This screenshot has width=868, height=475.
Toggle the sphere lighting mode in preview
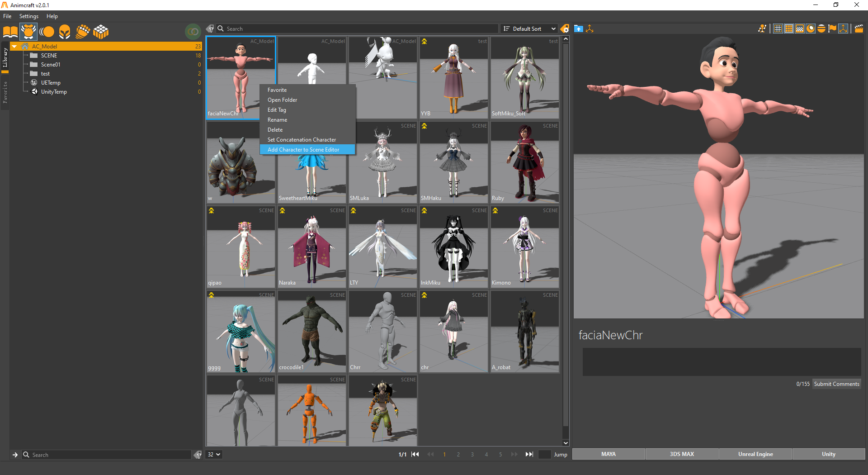pos(811,28)
